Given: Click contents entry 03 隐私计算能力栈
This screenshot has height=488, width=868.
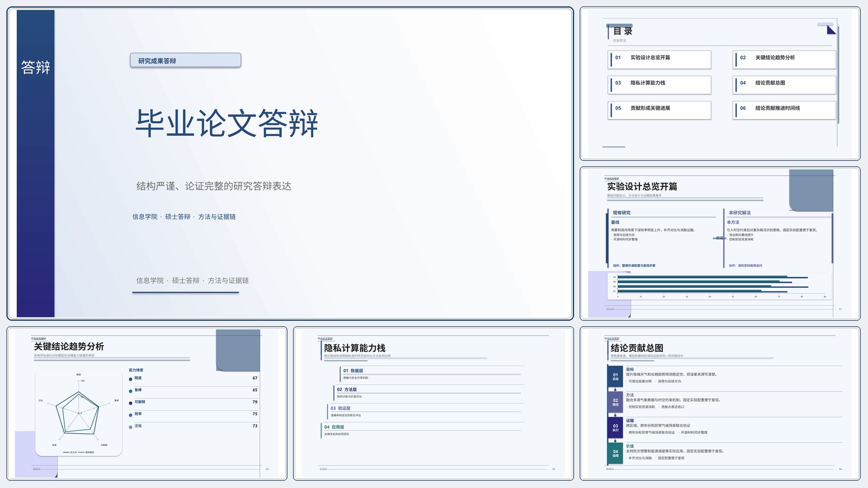Looking at the screenshot, I should coord(660,85).
